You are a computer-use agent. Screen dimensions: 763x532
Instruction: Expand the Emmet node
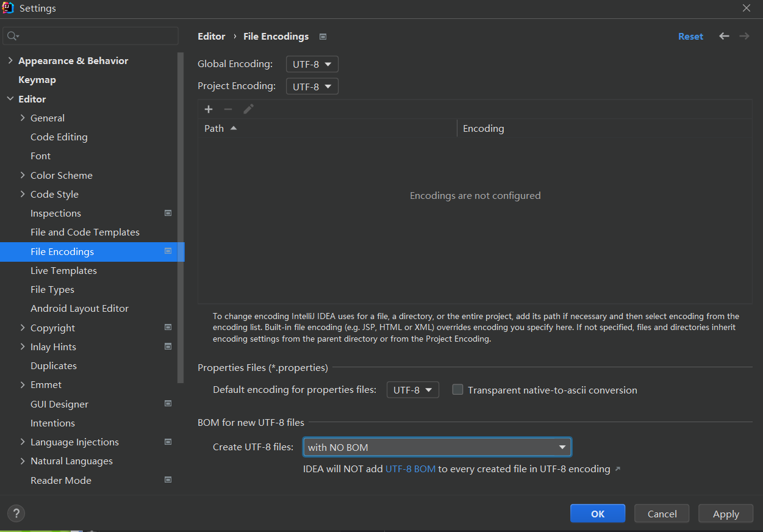(23, 384)
